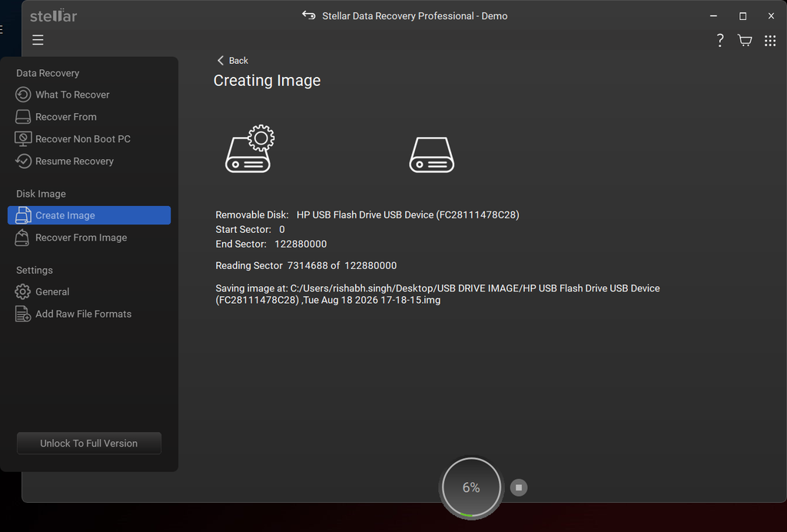
Task: Click the 6% progress indicator
Action: tap(471, 487)
